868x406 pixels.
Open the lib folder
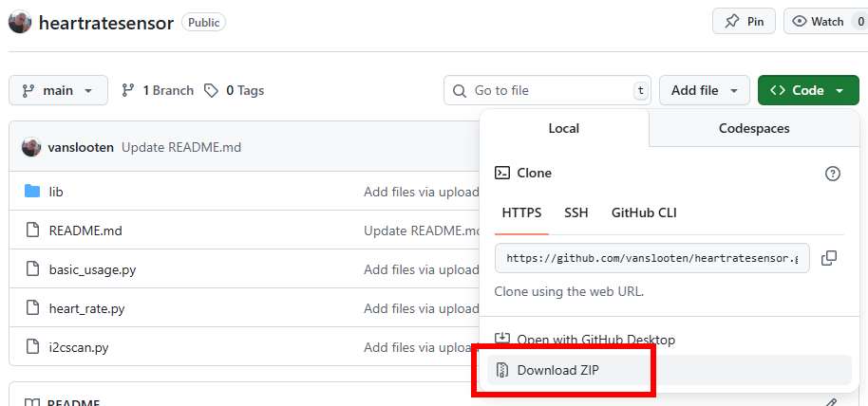pyautogui.click(x=56, y=192)
